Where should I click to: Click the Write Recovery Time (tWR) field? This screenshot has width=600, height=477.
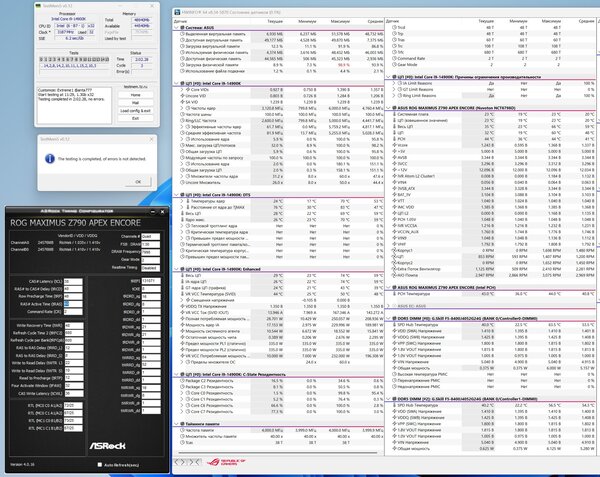(74, 326)
